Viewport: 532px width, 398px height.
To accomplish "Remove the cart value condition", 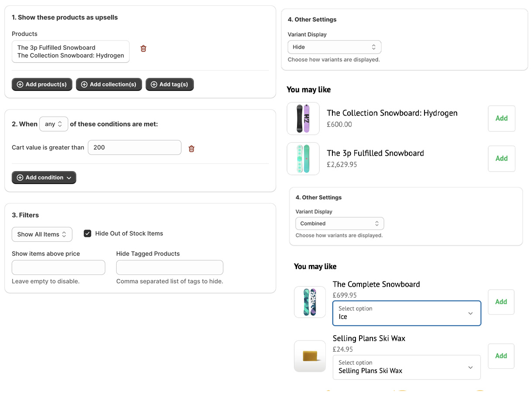I will pos(191,148).
